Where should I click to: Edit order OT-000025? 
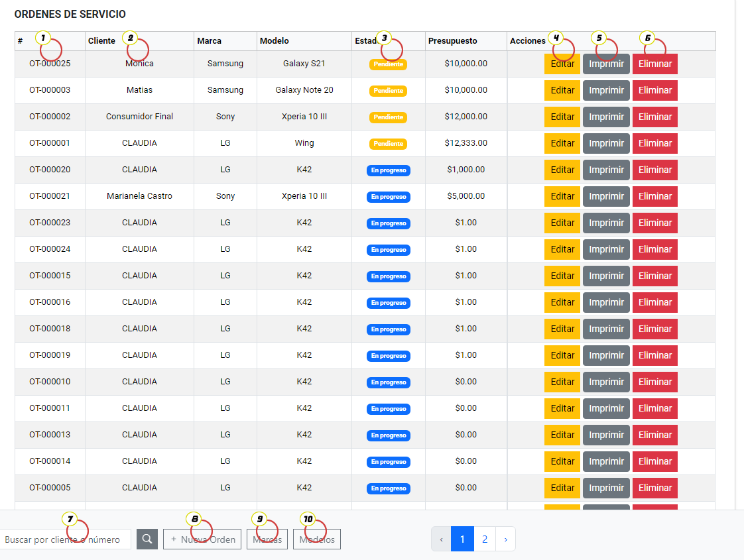point(562,64)
